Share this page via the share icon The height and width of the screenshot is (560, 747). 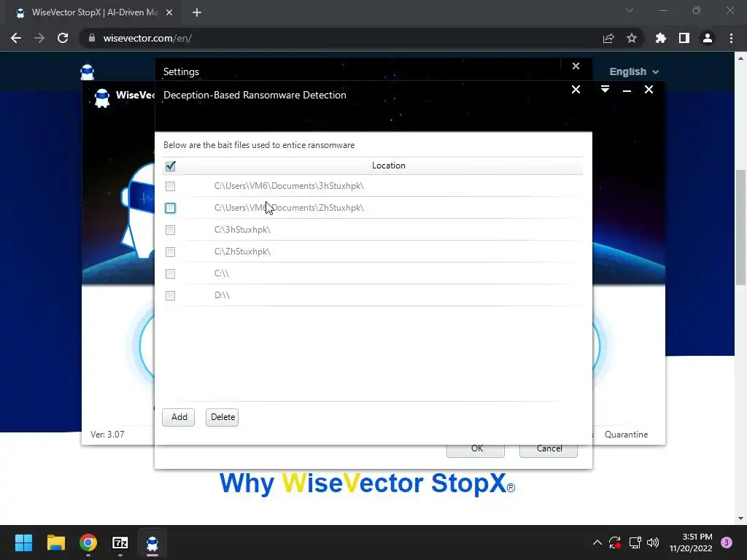(608, 38)
